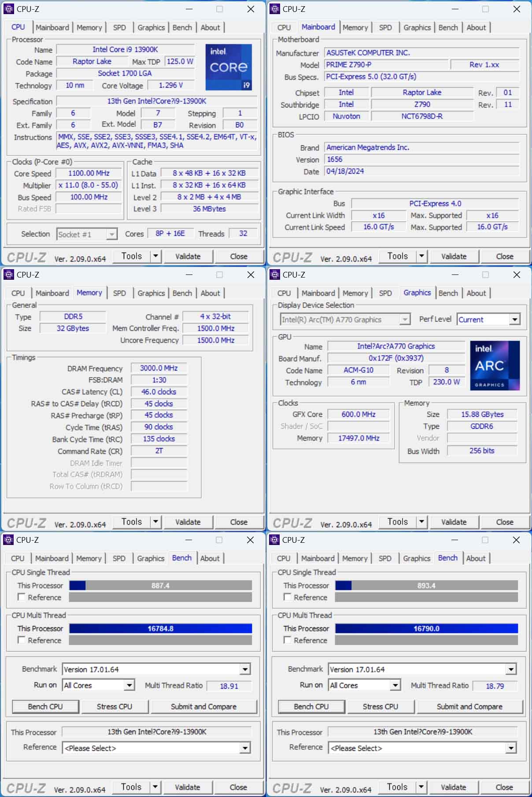532x797 pixels.
Task: Click the CPU-Z title bar icon in the Graphics window
Action: 275,274
